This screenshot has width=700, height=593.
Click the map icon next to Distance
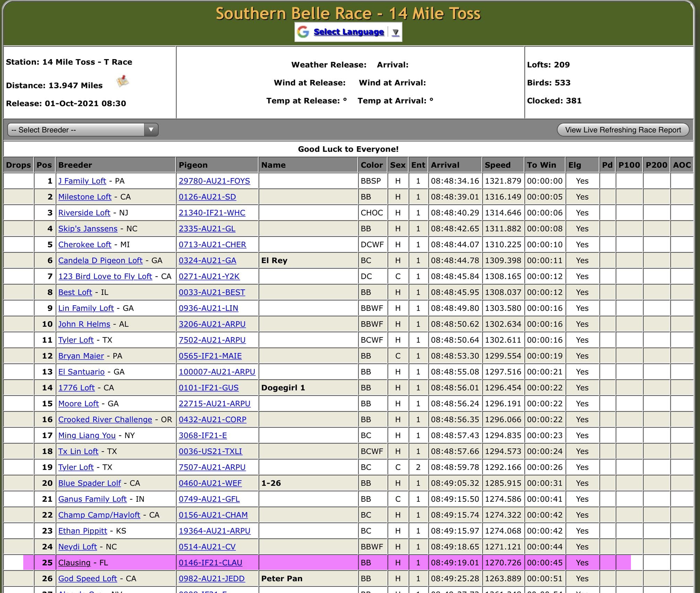[x=122, y=81]
